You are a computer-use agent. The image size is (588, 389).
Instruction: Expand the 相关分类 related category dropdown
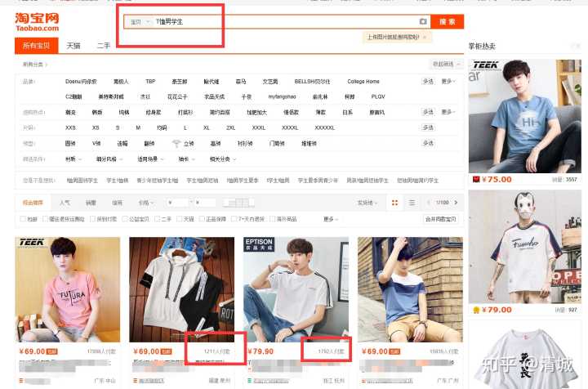coord(223,159)
